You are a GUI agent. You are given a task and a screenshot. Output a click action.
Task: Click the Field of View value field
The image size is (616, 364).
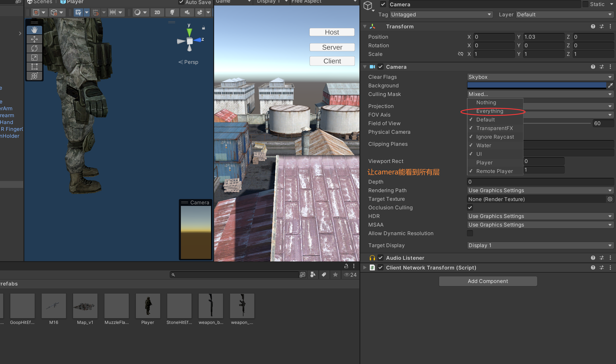pyautogui.click(x=603, y=123)
